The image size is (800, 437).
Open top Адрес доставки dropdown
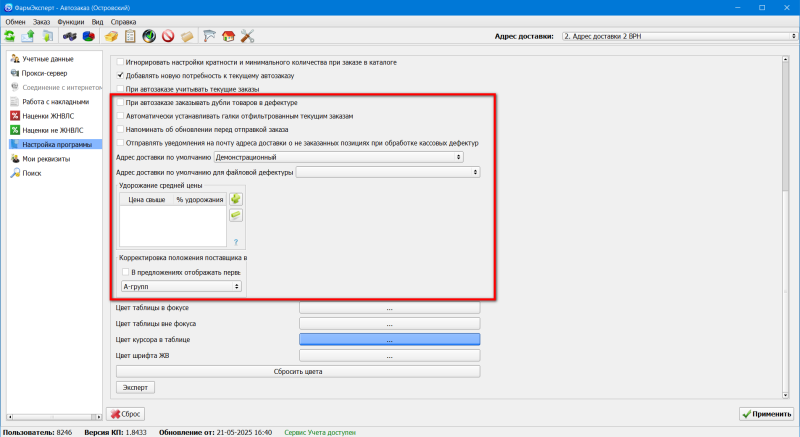(x=679, y=36)
